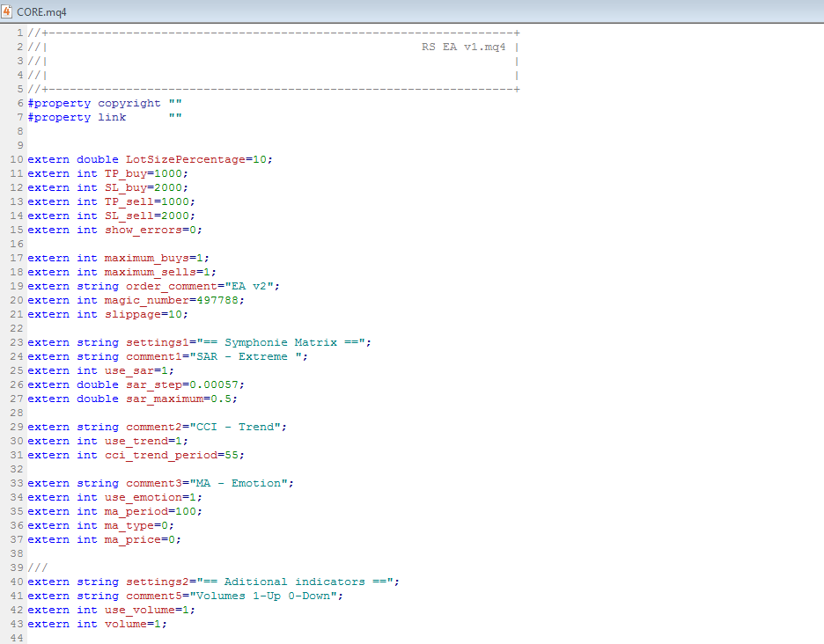This screenshot has height=644, width=824.
Task: Click the maximum_buys=1 line
Action: [x=118, y=259]
